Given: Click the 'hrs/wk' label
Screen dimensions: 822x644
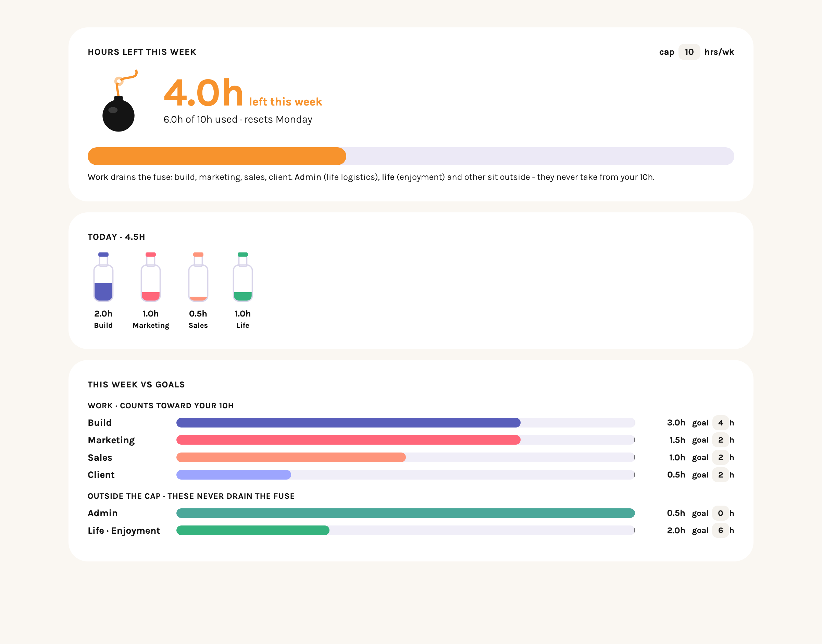Looking at the screenshot, I should point(719,52).
